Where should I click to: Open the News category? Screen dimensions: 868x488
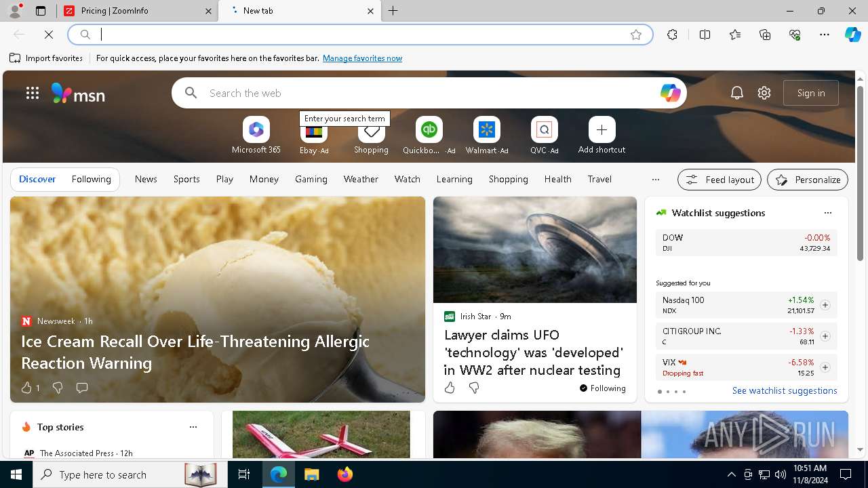[x=146, y=179]
